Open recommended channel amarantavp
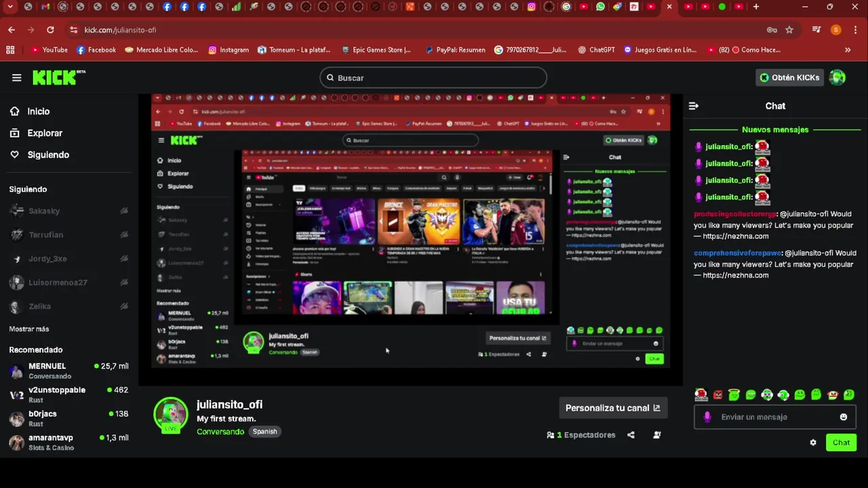 69,442
